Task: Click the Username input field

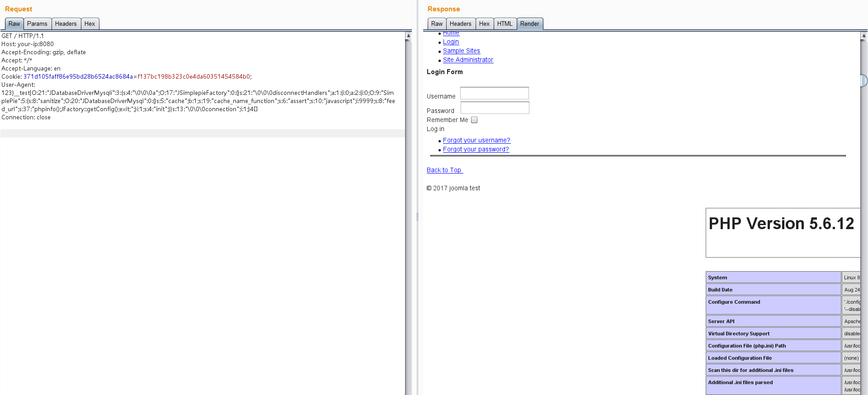Action: click(x=494, y=94)
